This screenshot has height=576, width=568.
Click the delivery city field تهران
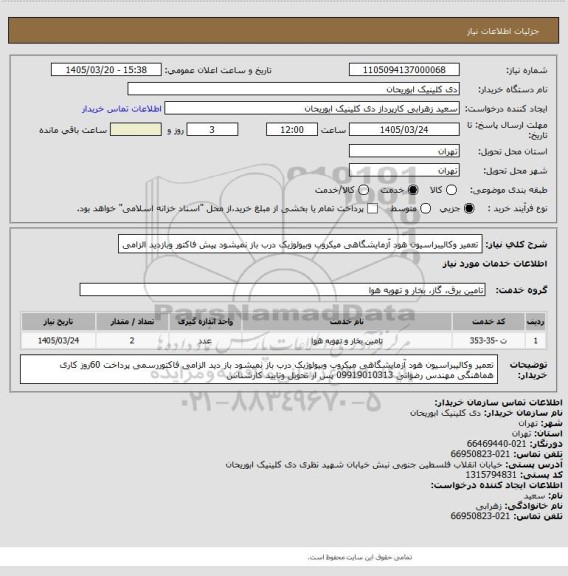pyautogui.click(x=404, y=170)
